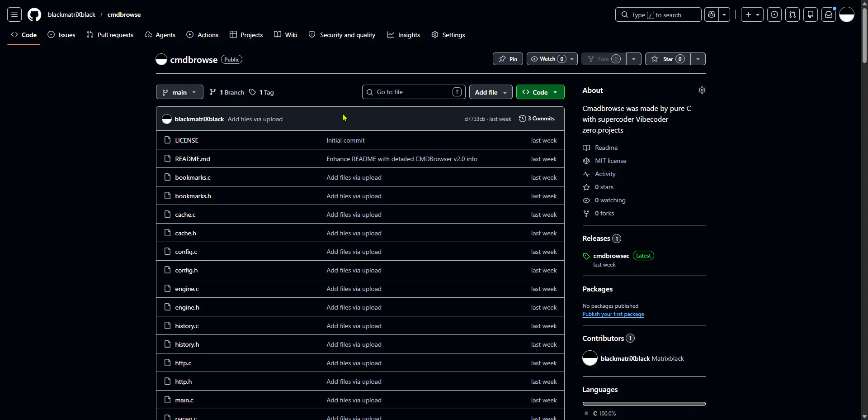Click the C language bar
The width and height of the screenshot is (868, 420).
tap(644, 404)
